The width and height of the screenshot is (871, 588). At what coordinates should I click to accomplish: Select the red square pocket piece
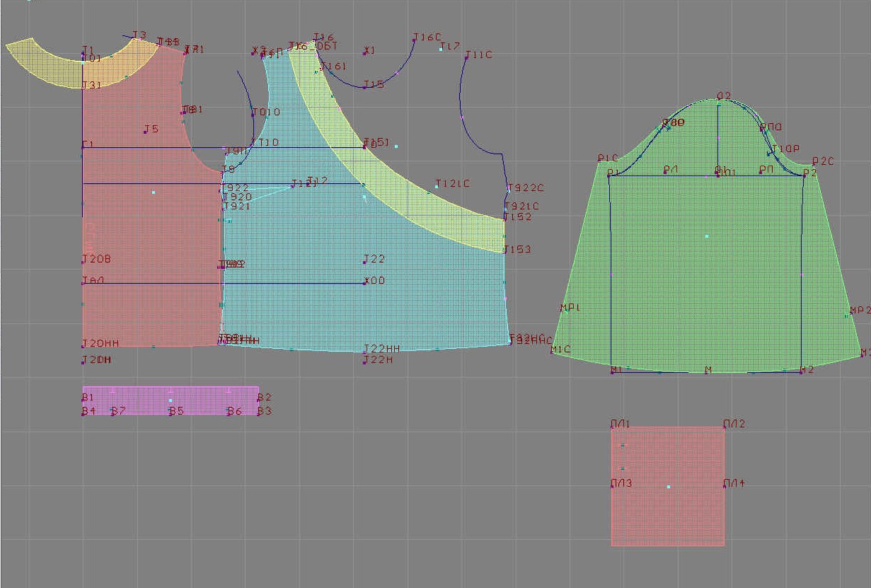coord(668,509)
